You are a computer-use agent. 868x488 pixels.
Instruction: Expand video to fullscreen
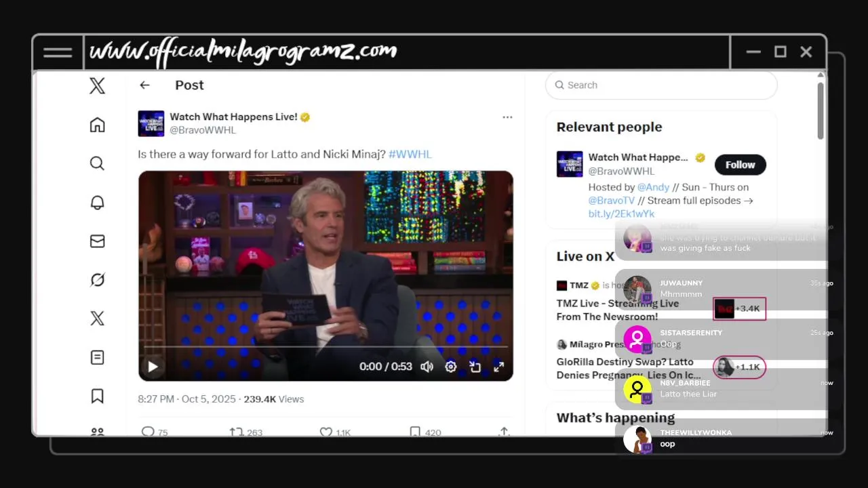pyautogui.click(x=498, y=367)
